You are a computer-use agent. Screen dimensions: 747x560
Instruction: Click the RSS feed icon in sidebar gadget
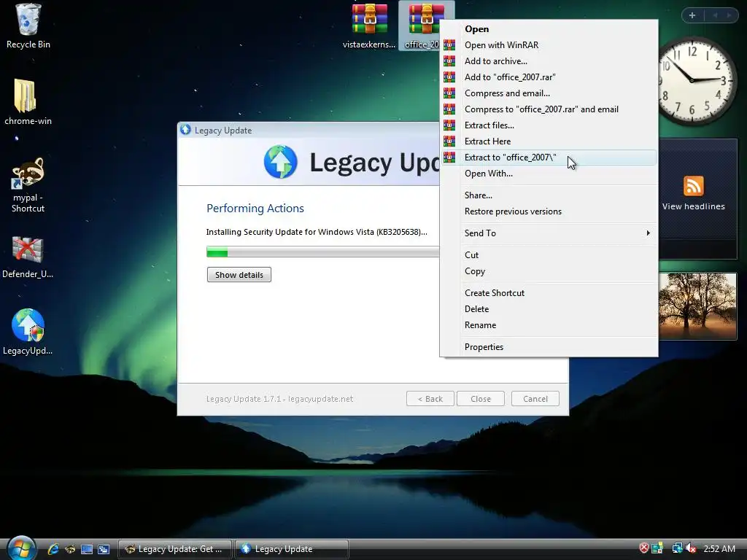coord(693,186)
